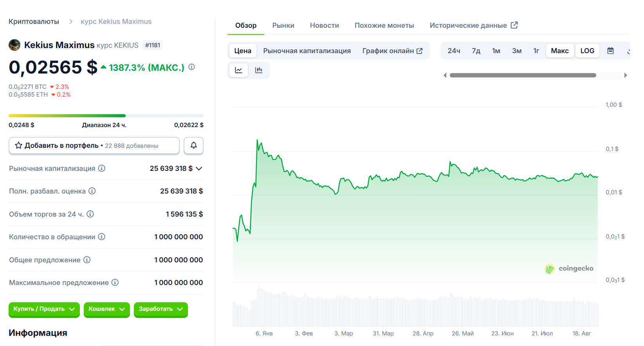
Task: Click the BTC price 0.0₆2271 text
Action: [27, 87]
